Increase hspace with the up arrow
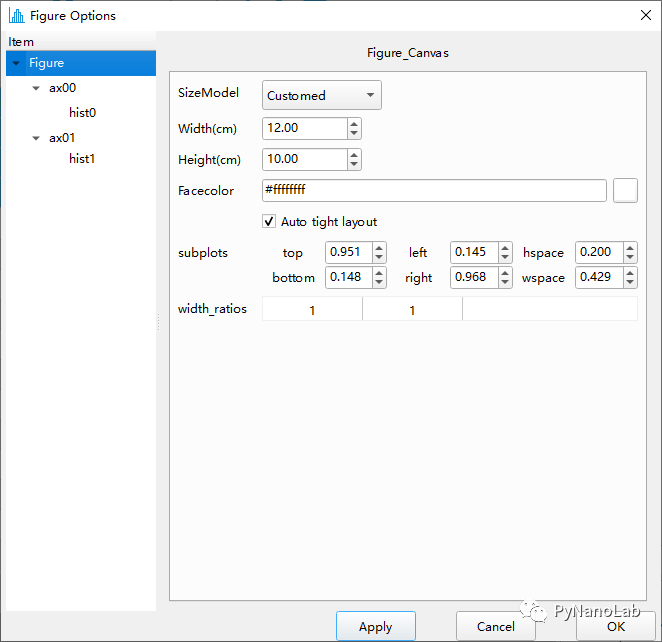 click(630, 247)
